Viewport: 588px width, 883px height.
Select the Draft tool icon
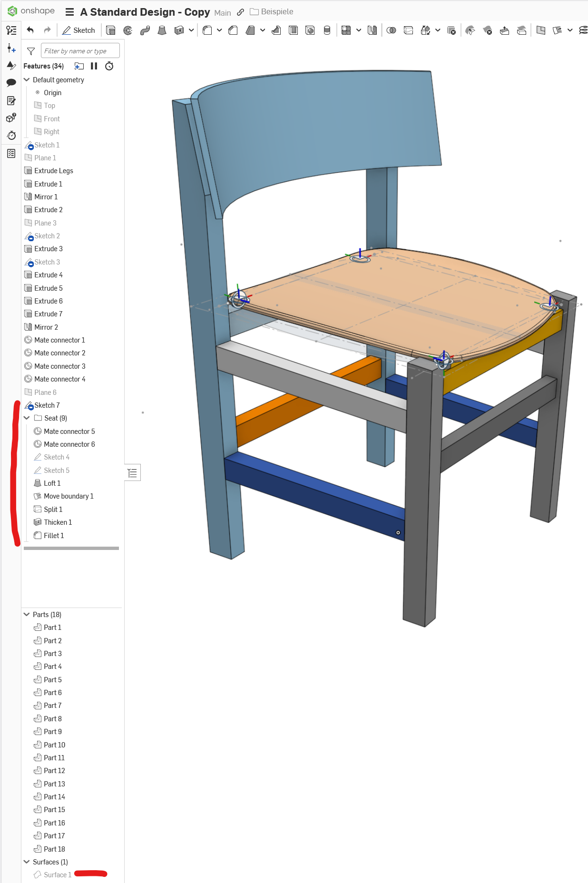250,30
